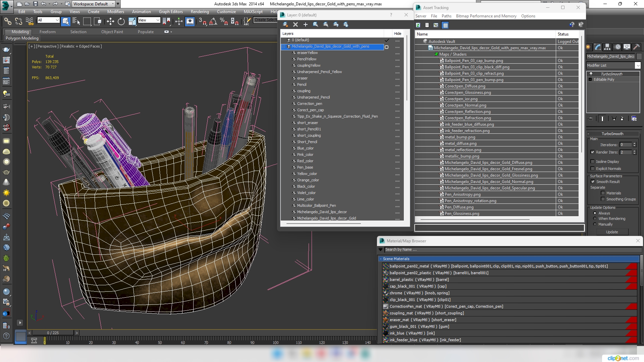
Task: Click Pin Stack icon under modifier stack
Action: click(591, 119)
